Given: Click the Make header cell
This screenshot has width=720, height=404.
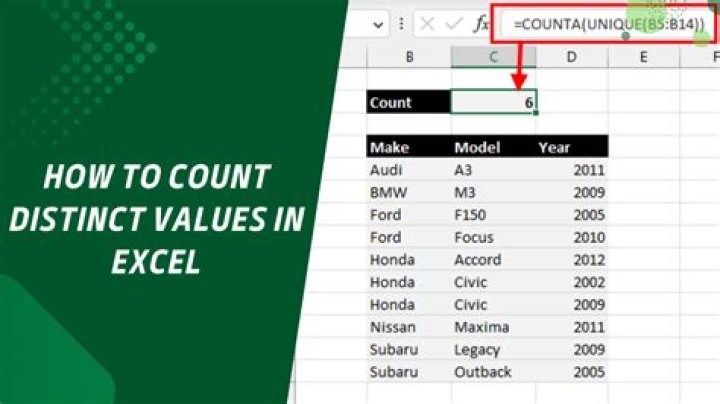Looking at the screenshot, I should (409, 147).
